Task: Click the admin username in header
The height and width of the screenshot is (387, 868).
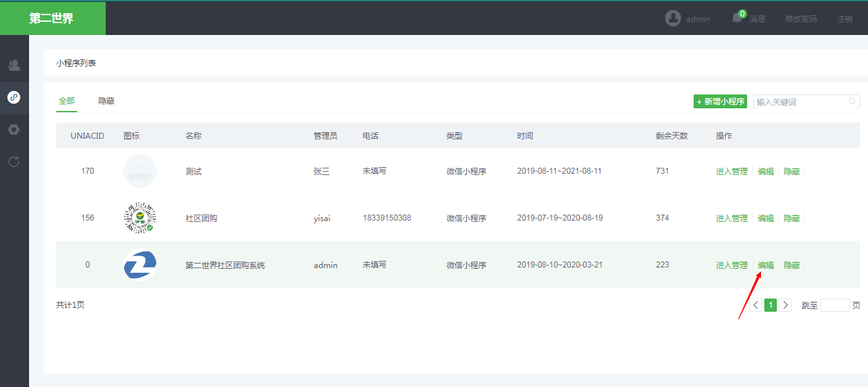Action: point(698,19)
